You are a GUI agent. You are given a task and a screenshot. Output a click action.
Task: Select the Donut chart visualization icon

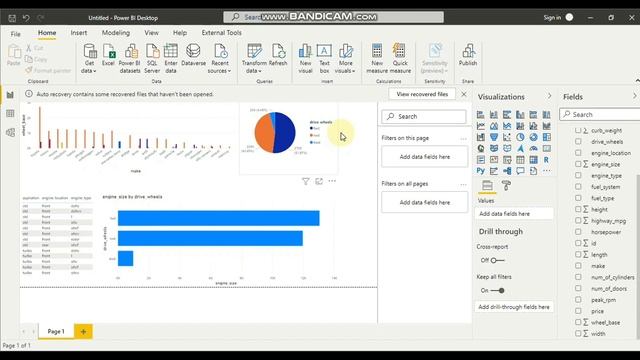tap(533, 137)
